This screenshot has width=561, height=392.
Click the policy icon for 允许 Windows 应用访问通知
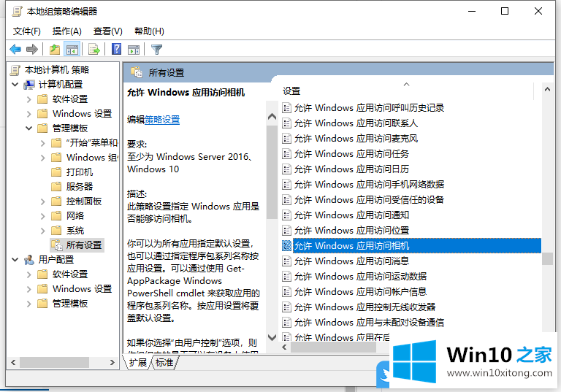click(x=286, y=215)
